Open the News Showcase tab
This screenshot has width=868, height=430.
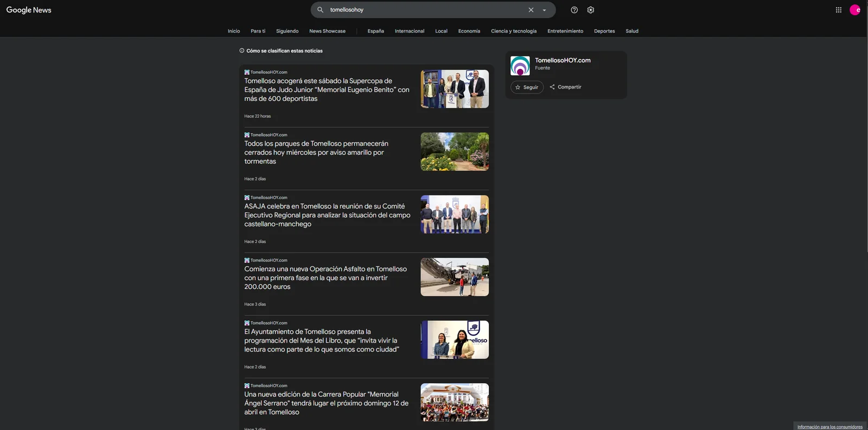tap(327, 31)
